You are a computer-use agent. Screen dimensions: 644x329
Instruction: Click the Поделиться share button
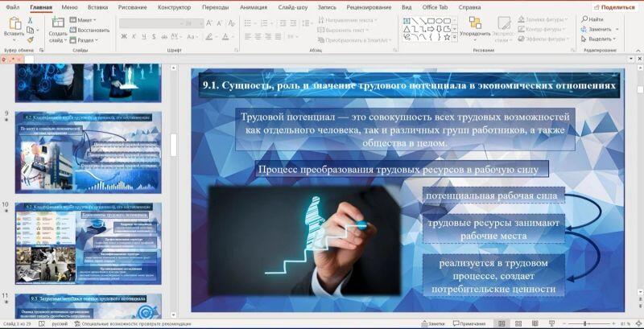point(614,6)
